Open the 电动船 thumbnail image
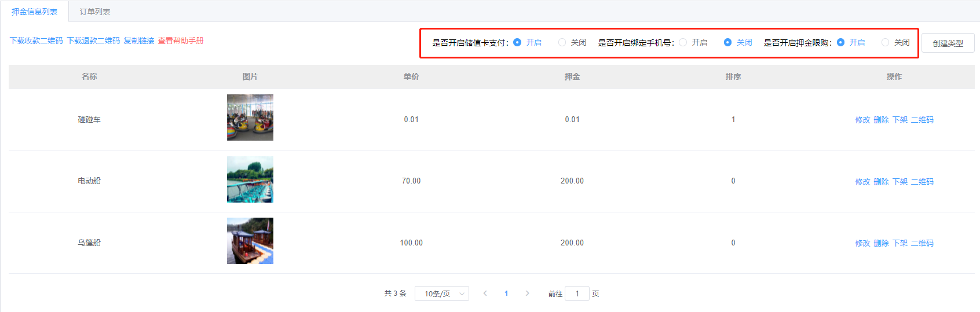980x312 pixels. (250, 179)
